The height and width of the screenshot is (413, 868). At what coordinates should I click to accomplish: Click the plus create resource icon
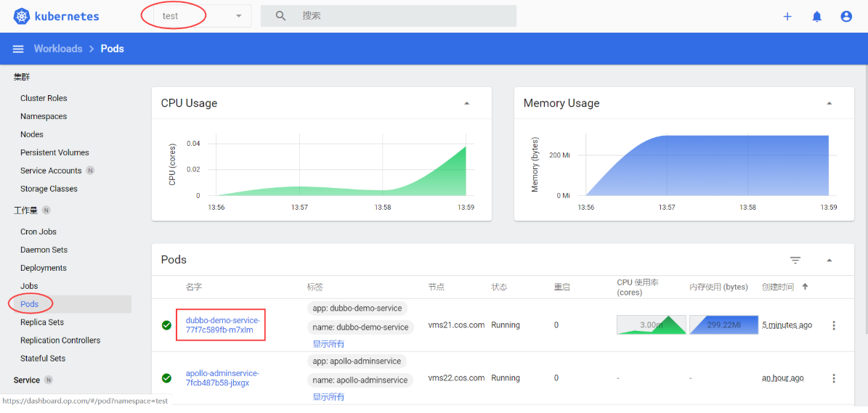[x=787, y=16]
